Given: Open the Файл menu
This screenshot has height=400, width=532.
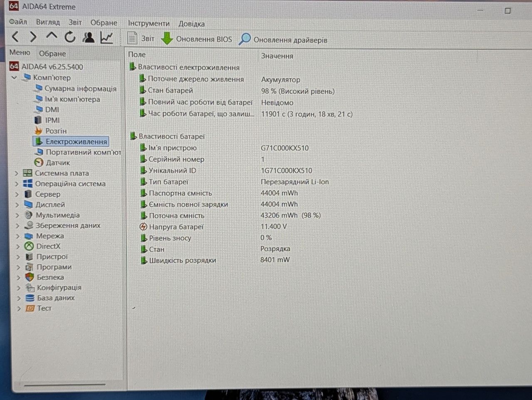Looking at the screenshot, I should [x=18, y=22].
